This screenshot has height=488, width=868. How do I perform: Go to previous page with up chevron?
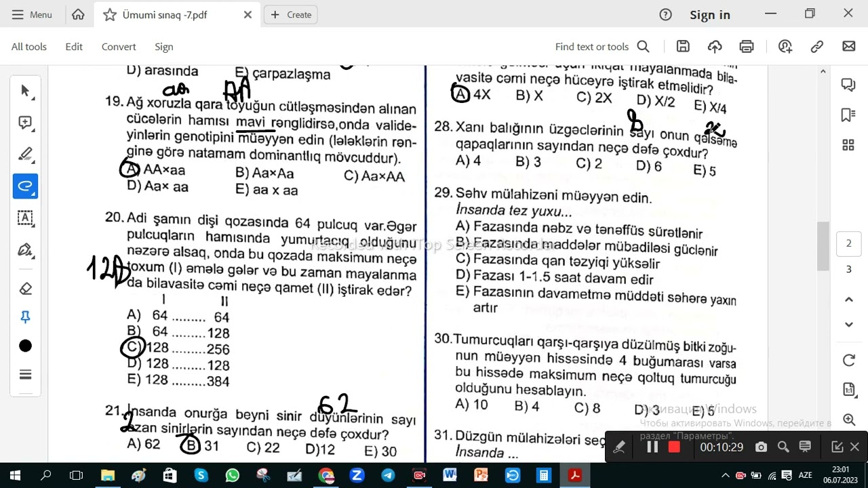pos(848,299)
